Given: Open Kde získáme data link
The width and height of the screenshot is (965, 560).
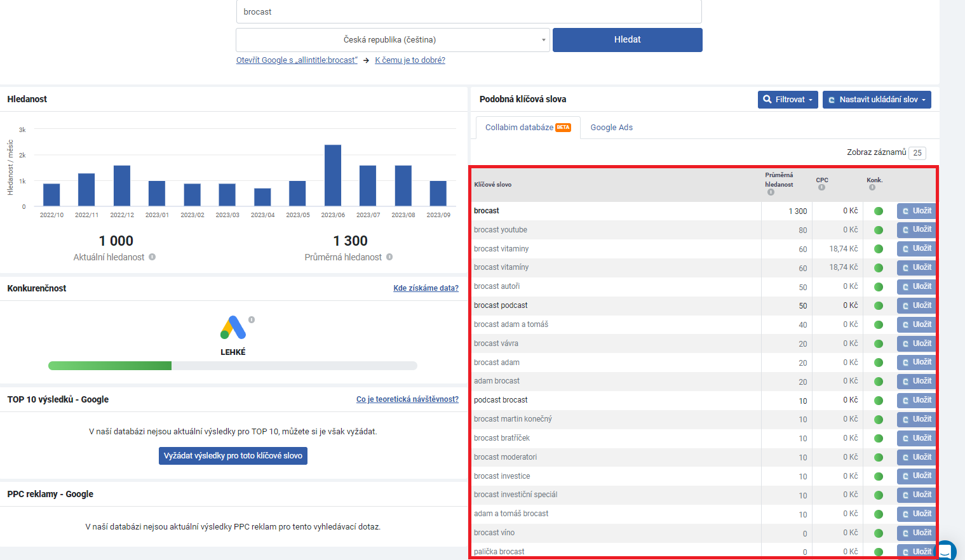Looking at the screenshot, I should tap(426, 288).
